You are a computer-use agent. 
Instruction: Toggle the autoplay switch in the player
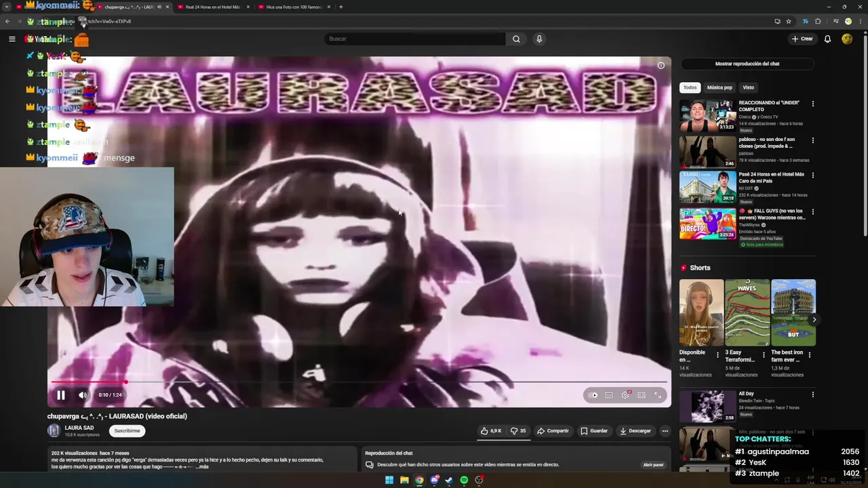(594, 395)
